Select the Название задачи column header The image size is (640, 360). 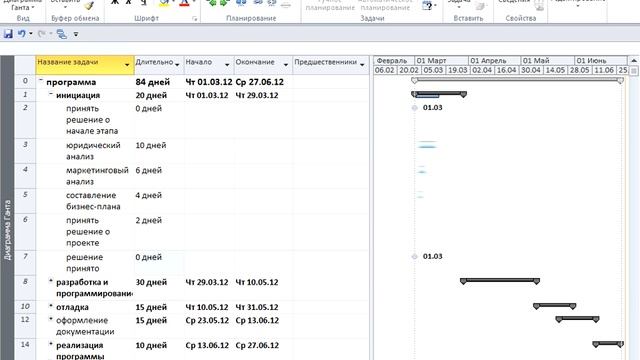85,65
